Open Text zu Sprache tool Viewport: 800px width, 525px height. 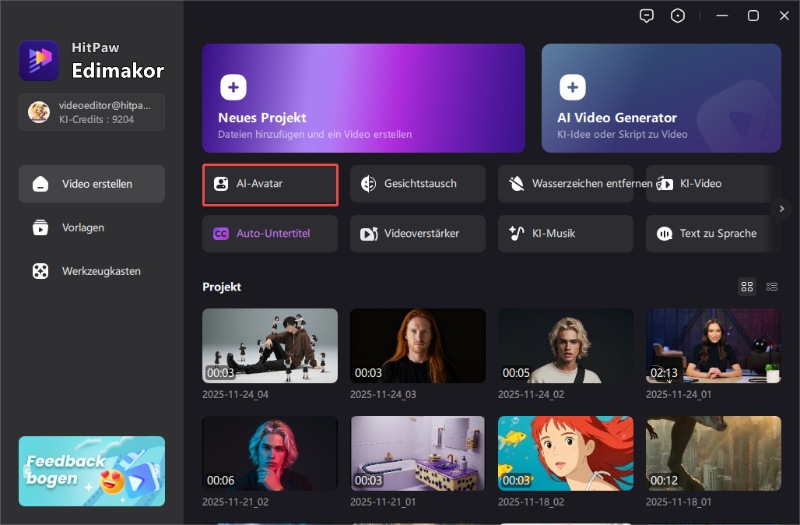(x=712, y=234)
